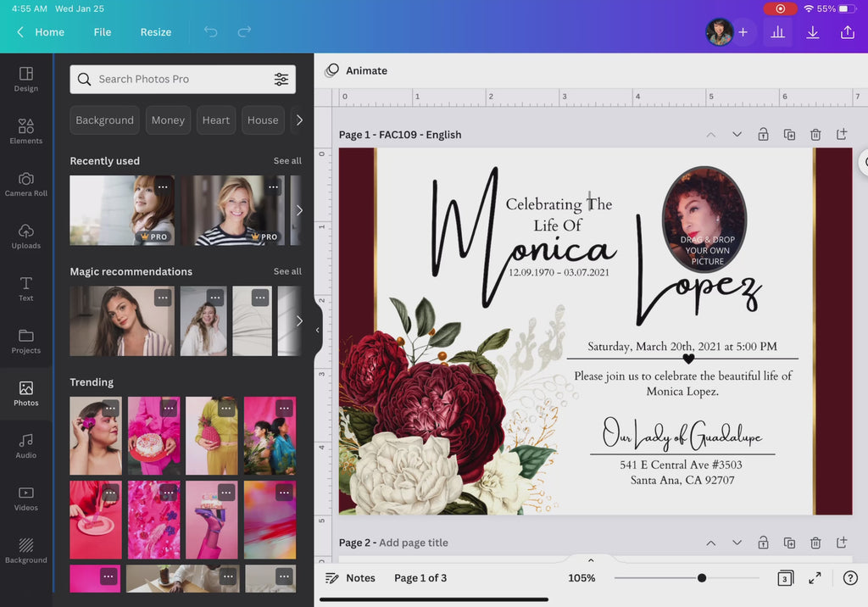Click the screen recording indicator
The image size is (868, 607).
click(780, 8)
